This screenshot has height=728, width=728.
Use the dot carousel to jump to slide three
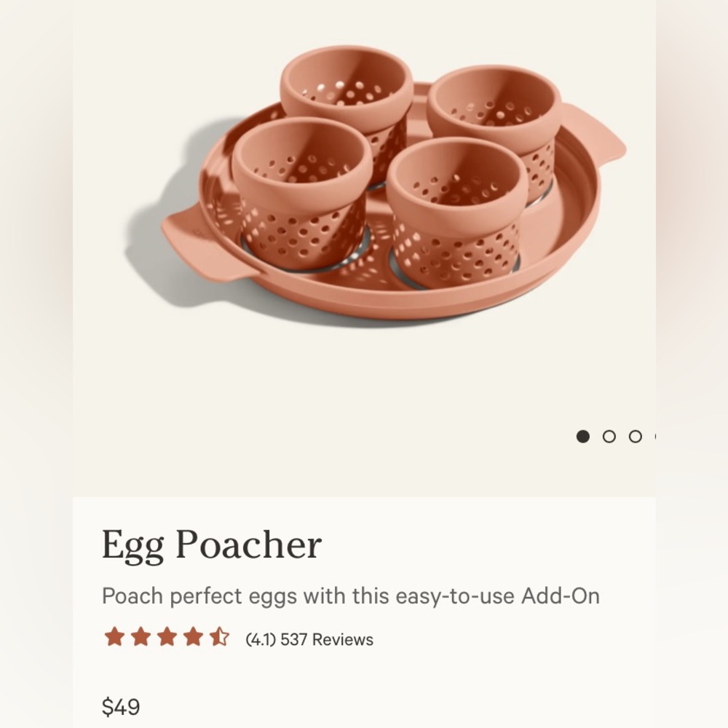[x=636, y=436]
